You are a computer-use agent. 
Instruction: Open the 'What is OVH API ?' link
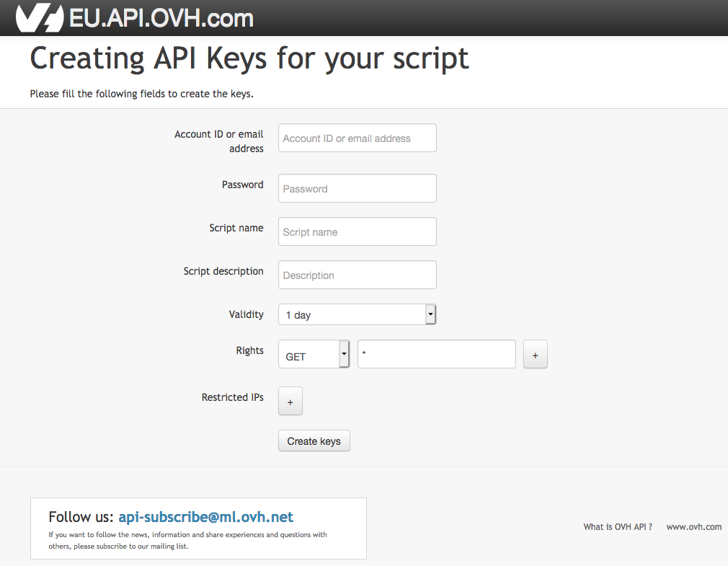click(617, 527)
